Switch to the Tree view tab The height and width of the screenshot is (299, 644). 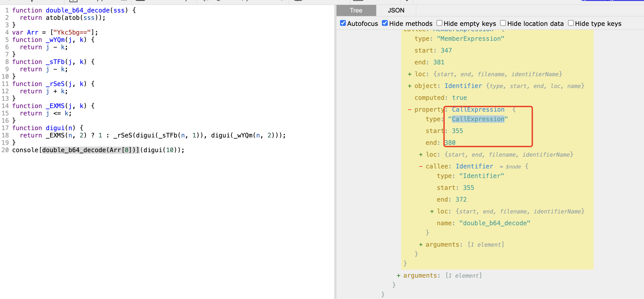click(x=356, y=10)
